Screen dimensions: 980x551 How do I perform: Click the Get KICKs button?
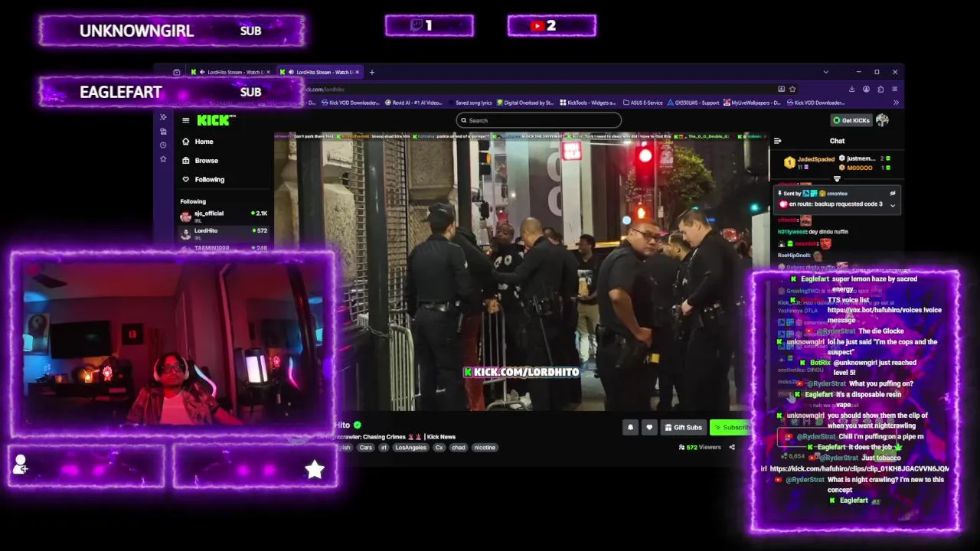(851, 120)
